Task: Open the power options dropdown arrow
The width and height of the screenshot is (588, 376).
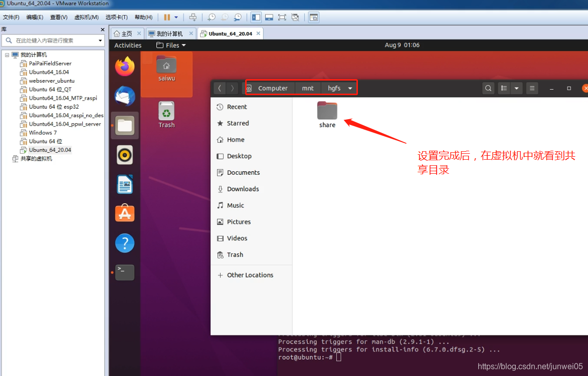Action: 176,17
